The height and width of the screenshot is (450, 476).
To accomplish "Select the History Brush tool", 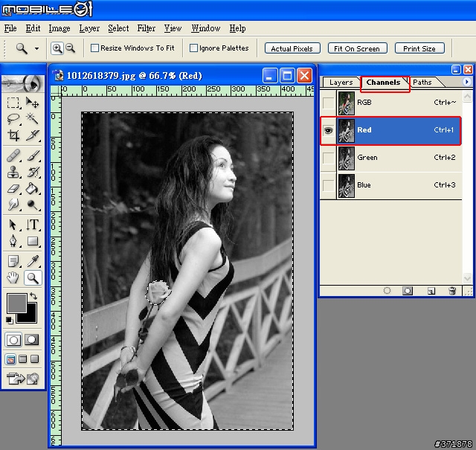I will point(32,172).
